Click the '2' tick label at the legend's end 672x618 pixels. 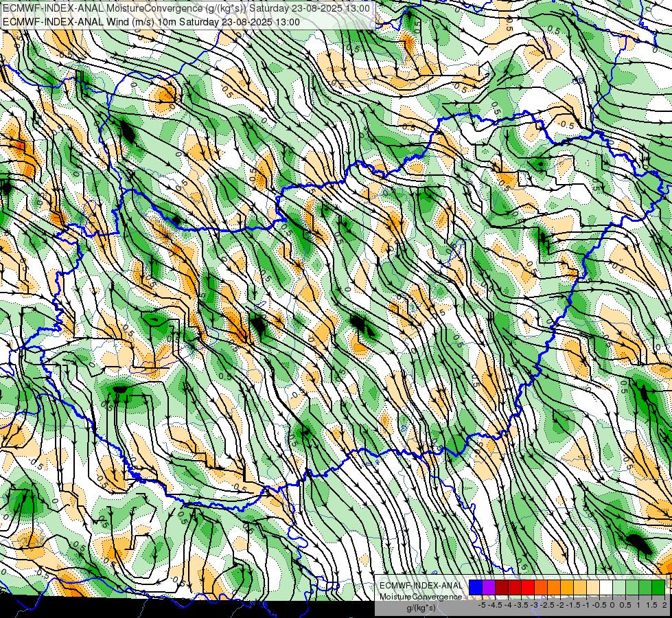pyautogui.click(x=664, y=605)
